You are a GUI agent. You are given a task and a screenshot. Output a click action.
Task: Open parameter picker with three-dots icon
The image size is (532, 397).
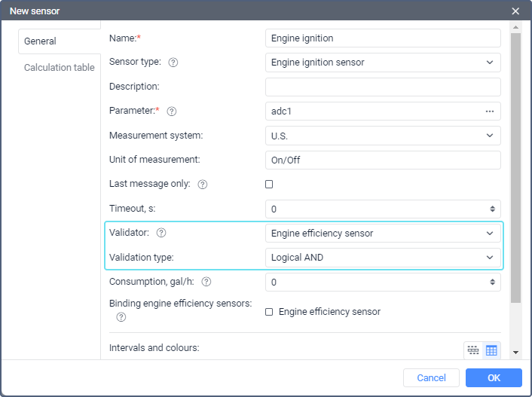(x=489, y=111)
